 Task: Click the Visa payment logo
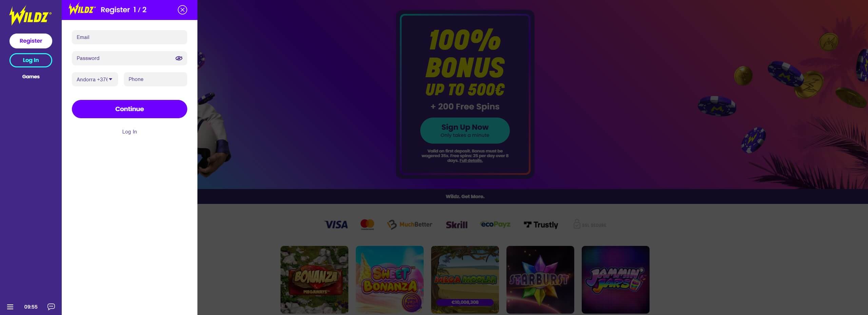coord(336,225)
